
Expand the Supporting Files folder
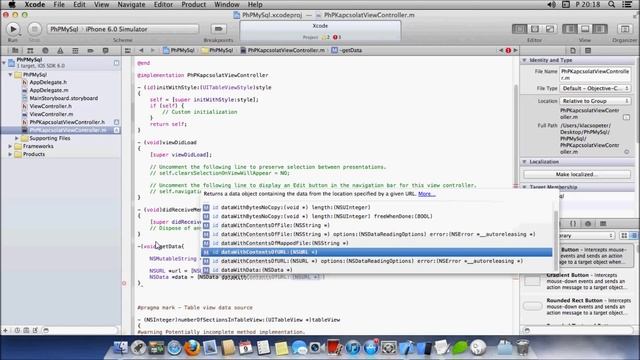(x=17, y=138)
